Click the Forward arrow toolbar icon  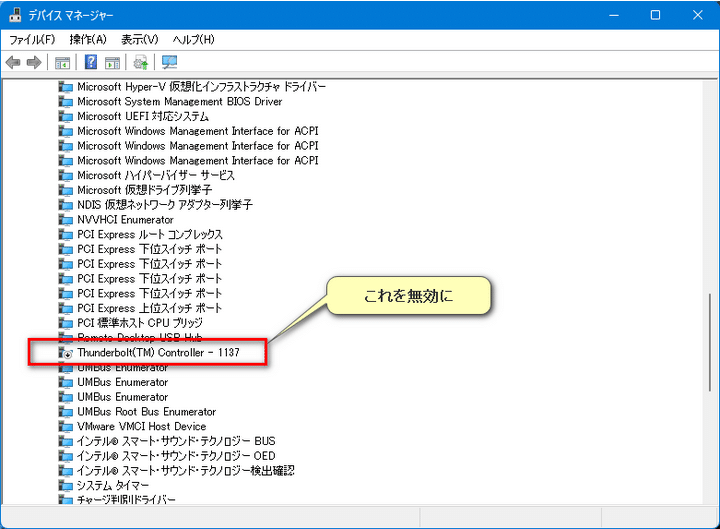tap(34, 62)
